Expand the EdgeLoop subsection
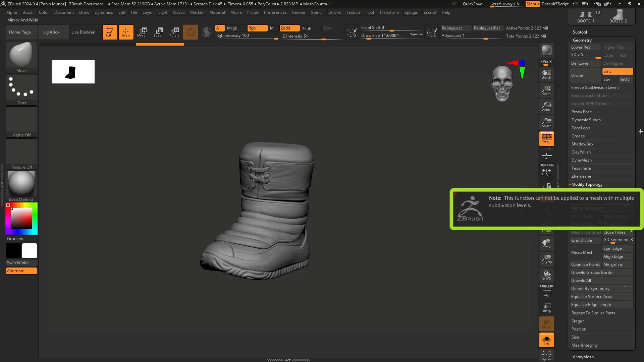Screen dimensions: 644x362 [x=581, y=128]
